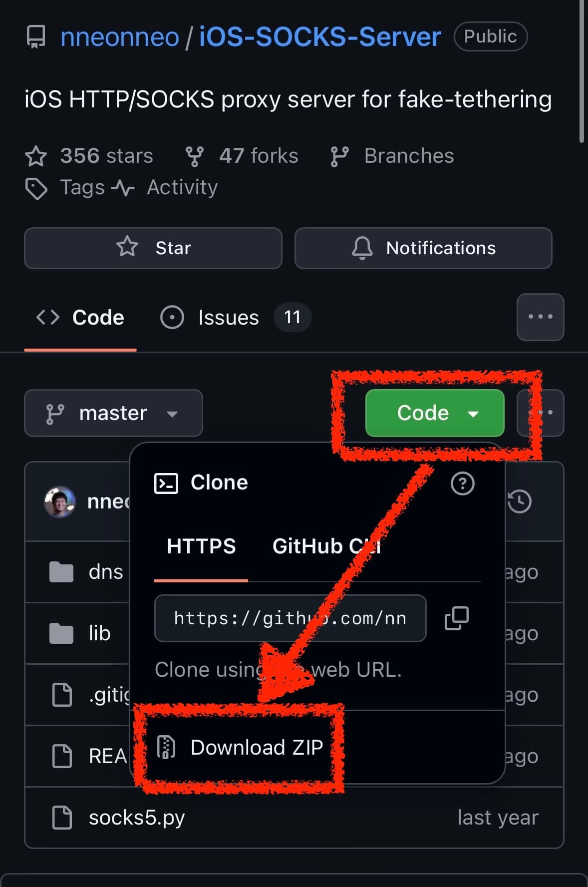View commit history clock icon

coord(520,501)
